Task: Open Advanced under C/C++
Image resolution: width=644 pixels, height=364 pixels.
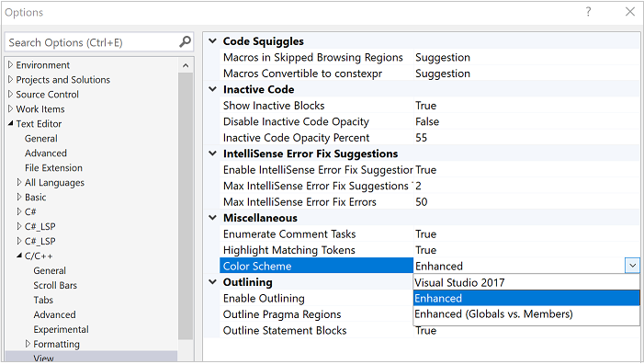Action: pyautogui.click(x=54, y=314)
